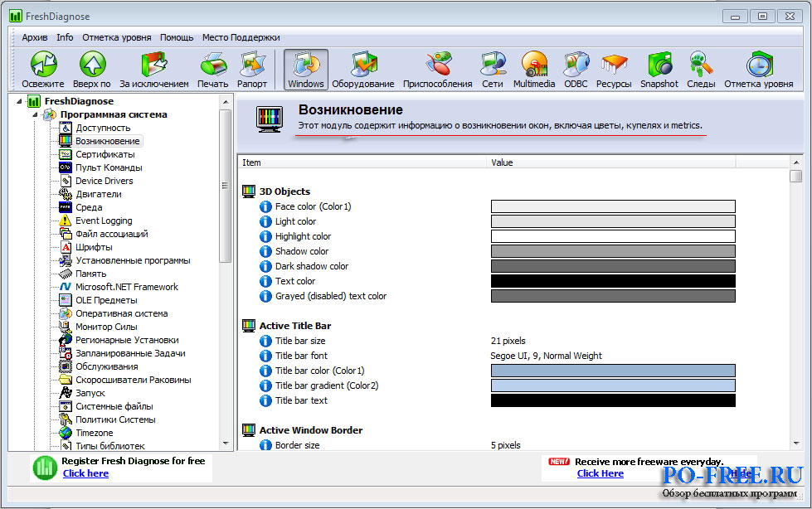Select Установленные программы in the tree
Screen dimensions: 812x509
pos(133,260)
